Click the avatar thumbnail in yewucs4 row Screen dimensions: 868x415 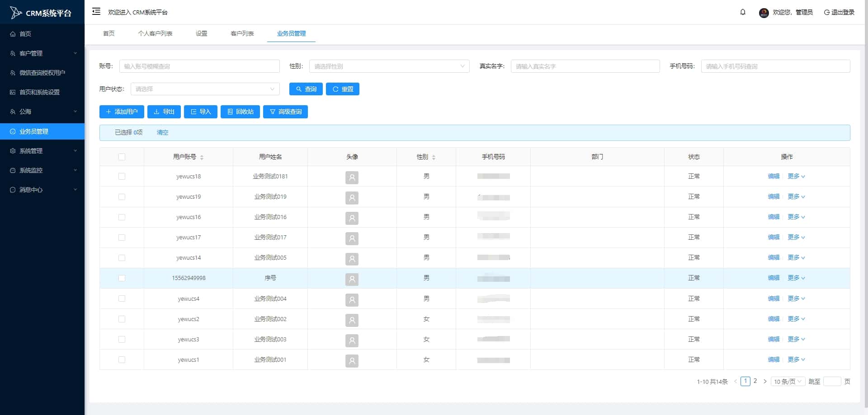click(x=352, y=300)
